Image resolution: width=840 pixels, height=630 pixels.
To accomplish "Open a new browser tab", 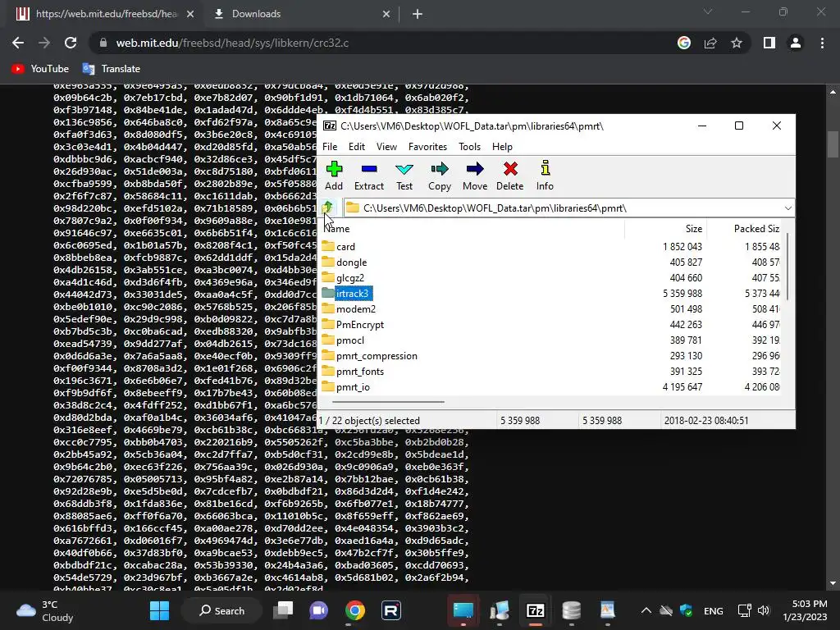I will pyautogui.click(x=418, y=14).
